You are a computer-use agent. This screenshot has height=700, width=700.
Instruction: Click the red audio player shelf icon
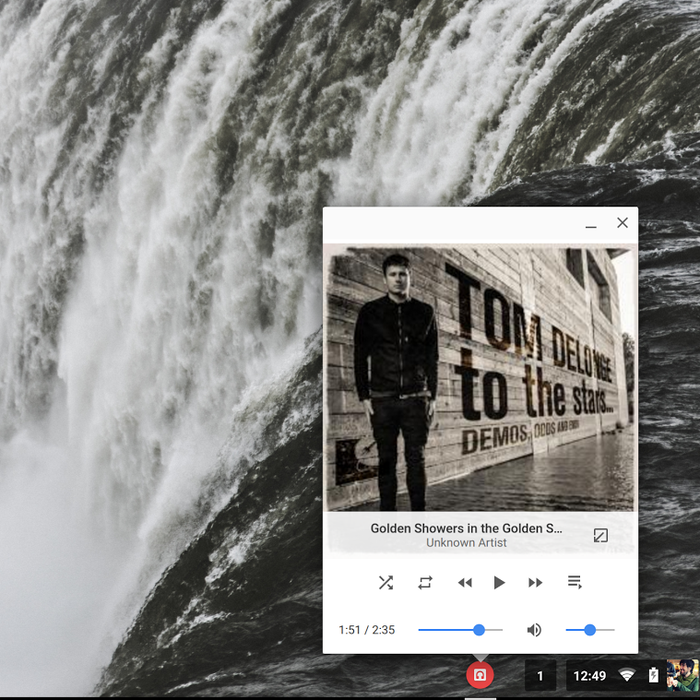(480, 675)
